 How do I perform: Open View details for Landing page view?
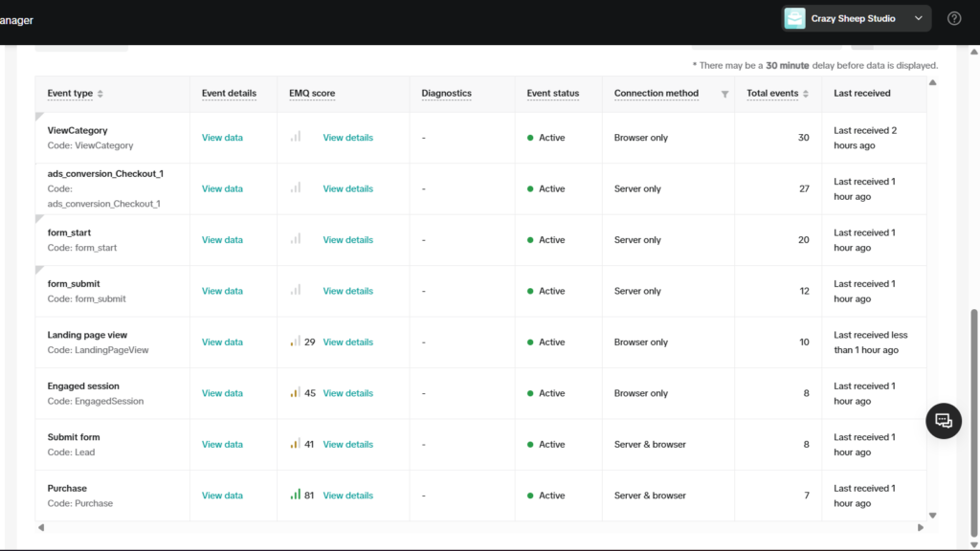pos(347,342)
